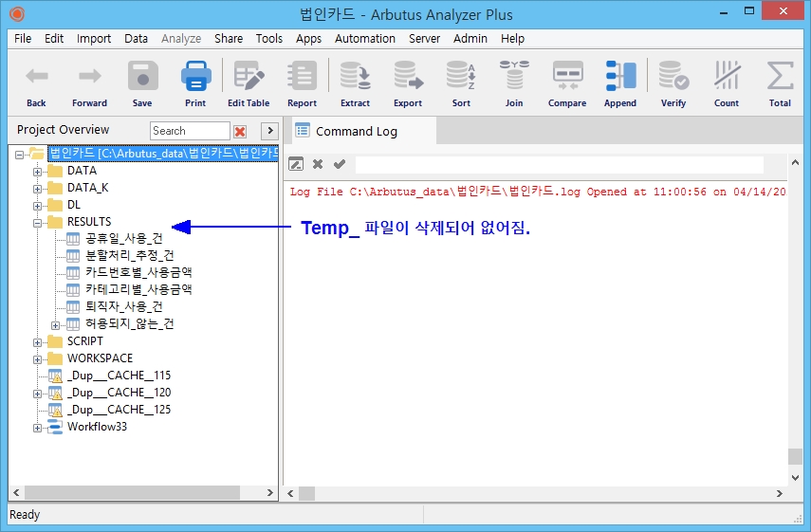Viewport: 811px width, 532px height.
Task: Clear the search with red X icon
Action: (240, 131)
